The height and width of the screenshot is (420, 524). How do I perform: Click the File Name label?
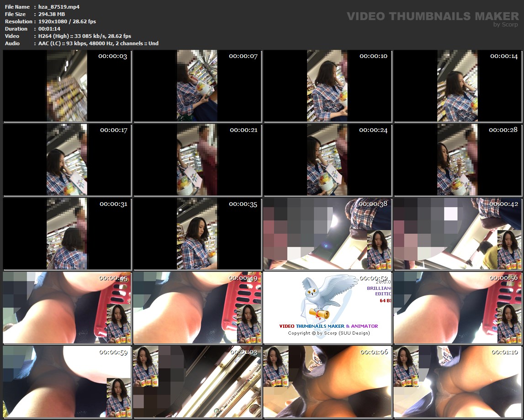tap(17, 7)
